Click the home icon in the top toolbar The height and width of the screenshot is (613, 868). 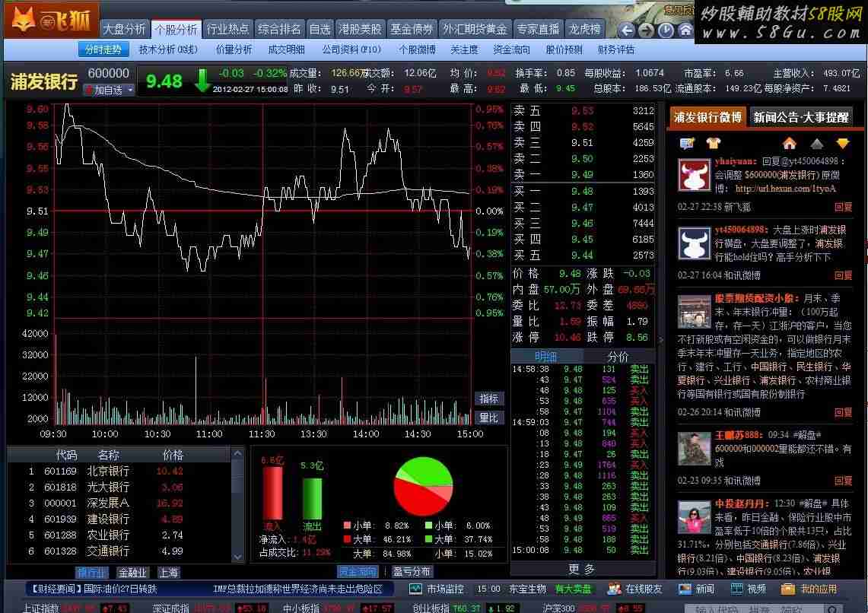(685, 30)
